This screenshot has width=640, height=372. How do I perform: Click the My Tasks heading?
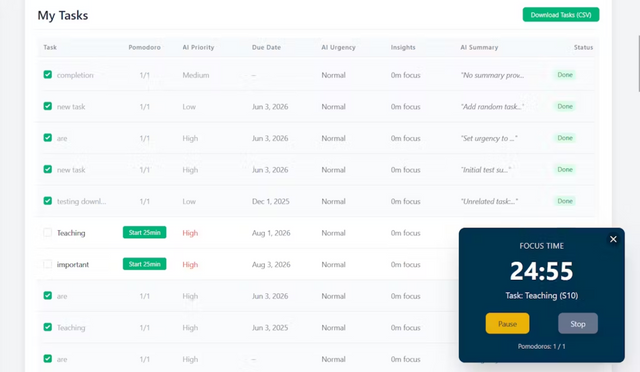[x=63, y=16]
